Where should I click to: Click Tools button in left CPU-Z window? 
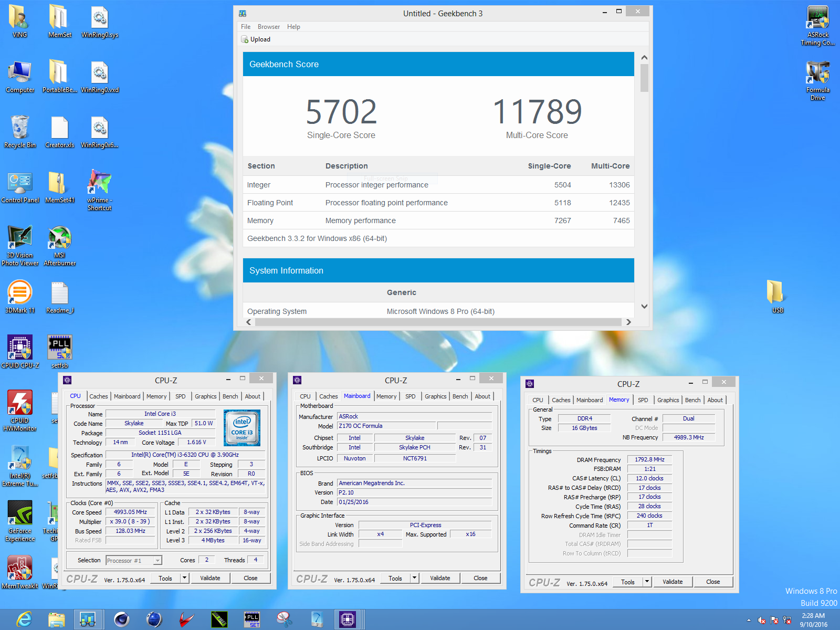click(165, 578)
